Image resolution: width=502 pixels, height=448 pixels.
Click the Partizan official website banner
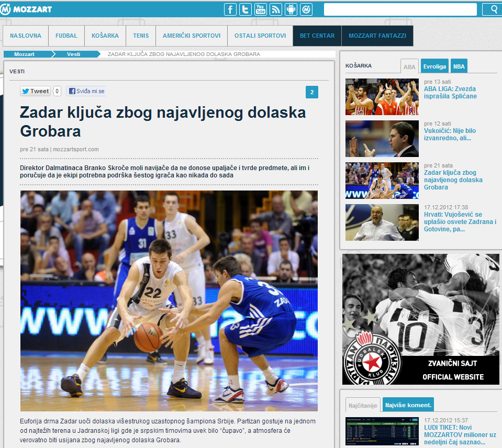421,319
